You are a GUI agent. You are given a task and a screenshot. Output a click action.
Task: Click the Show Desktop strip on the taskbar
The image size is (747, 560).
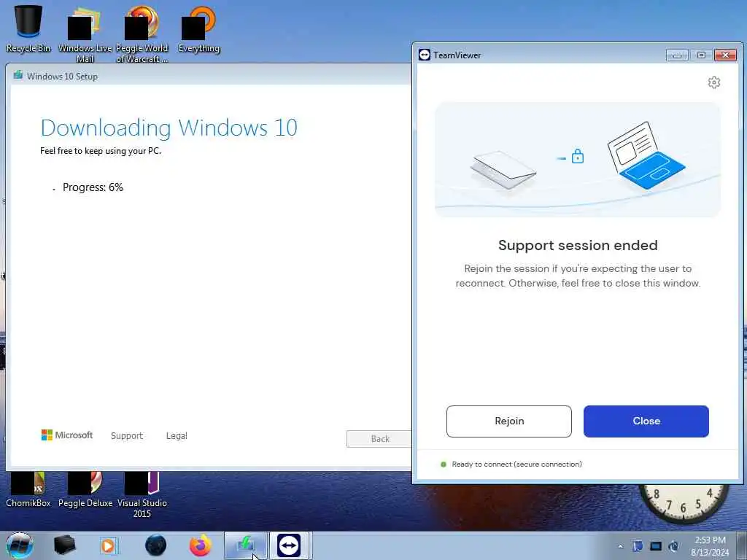point(742,545)
